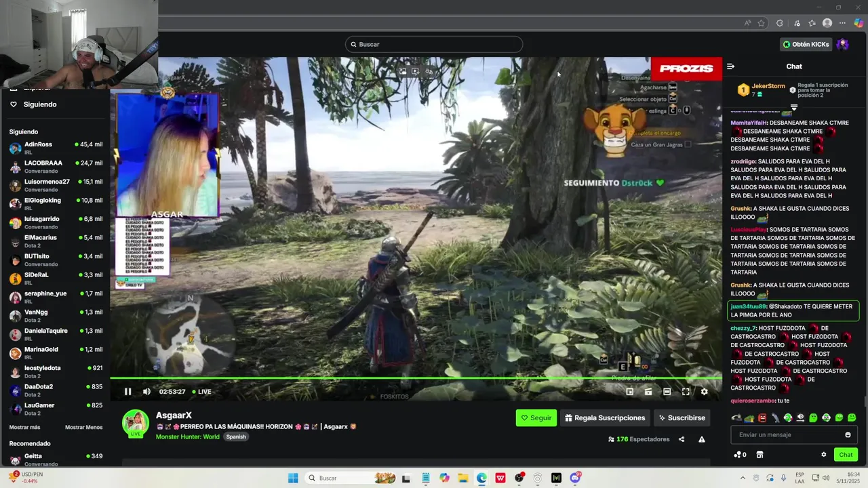Open Geitta recommended channel
The image size is (868, 488).
56,460
